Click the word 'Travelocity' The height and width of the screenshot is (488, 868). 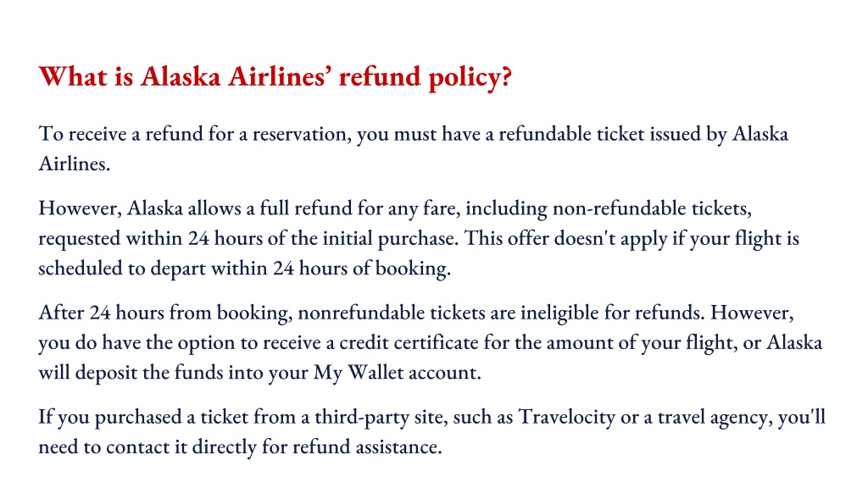[566, 417]
